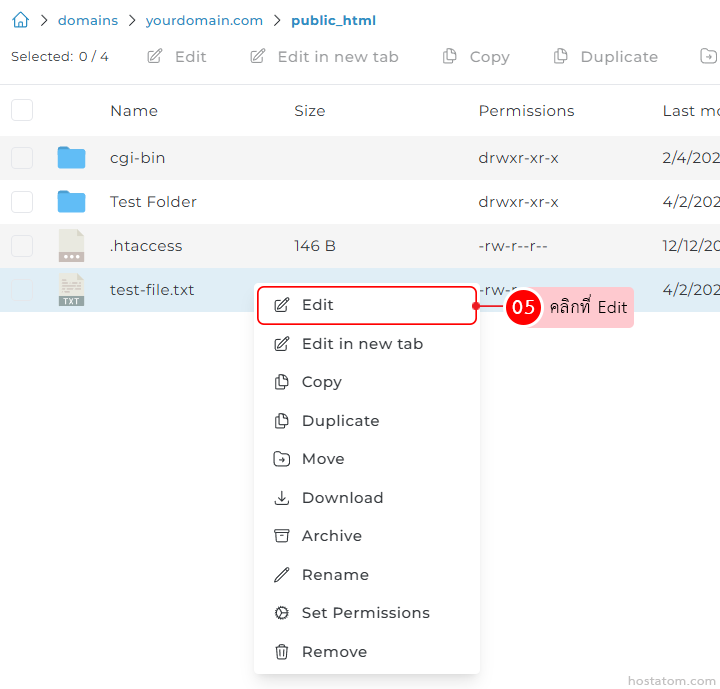Pick Rename from the context menu

[367, 575]
